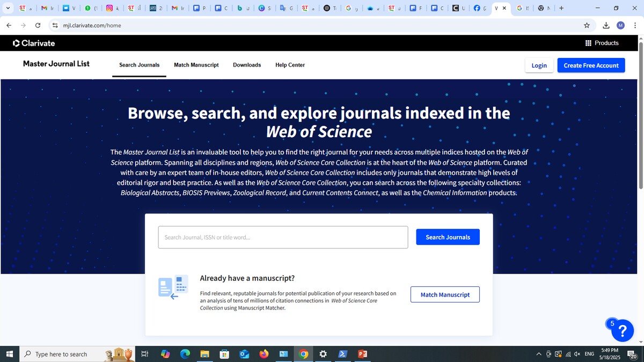Select the Search Journals navigation tab
Screen dimensions: 644x362
(139, 65)
